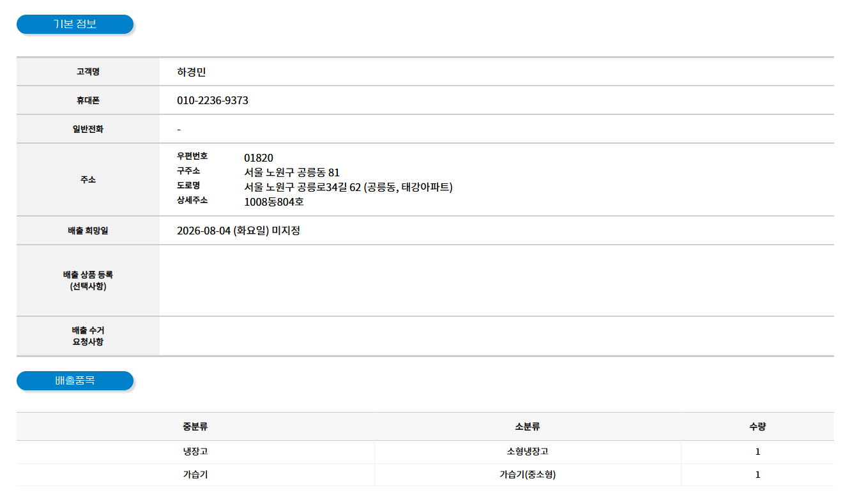Select the 냉장고 category row
This screenshot has height=504, width=845.
coord(425,452)
